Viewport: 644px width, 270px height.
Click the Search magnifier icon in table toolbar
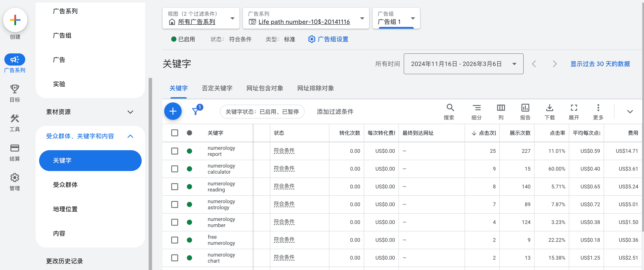(x=450, y=108)
